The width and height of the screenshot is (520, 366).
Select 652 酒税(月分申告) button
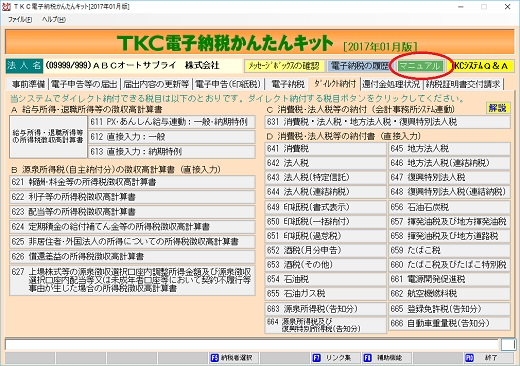326,250
